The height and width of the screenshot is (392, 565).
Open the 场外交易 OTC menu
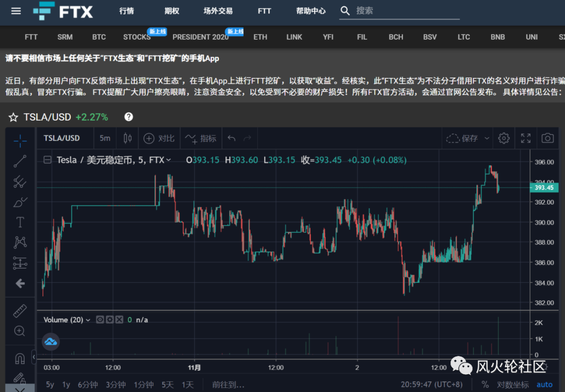[x=218, y=11]
